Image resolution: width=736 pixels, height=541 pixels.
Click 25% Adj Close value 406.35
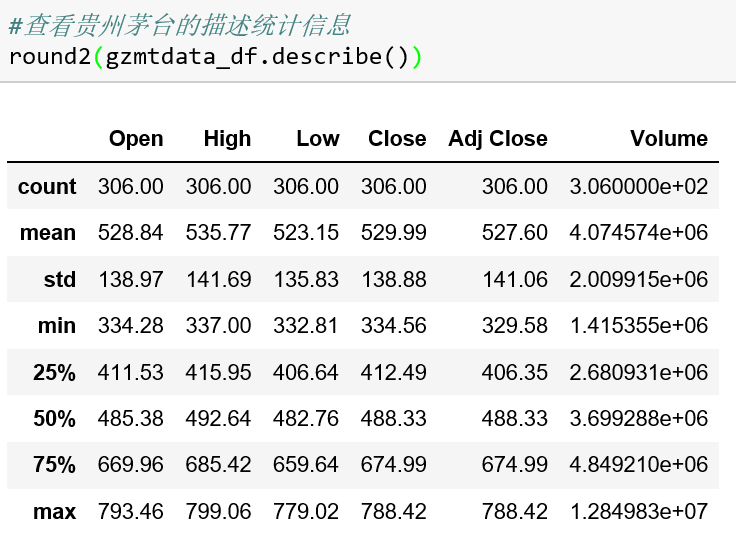click(515, 372)
